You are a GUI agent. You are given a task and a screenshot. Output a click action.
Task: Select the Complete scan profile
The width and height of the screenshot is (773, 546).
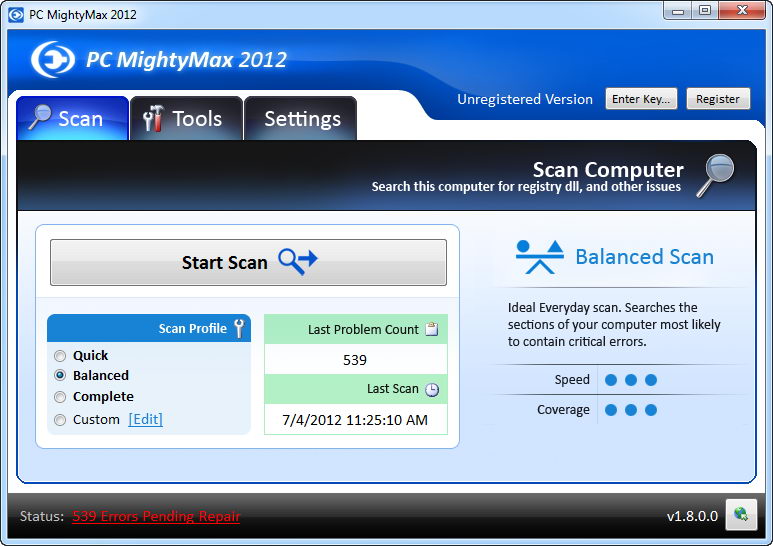(x=60, y=397)
